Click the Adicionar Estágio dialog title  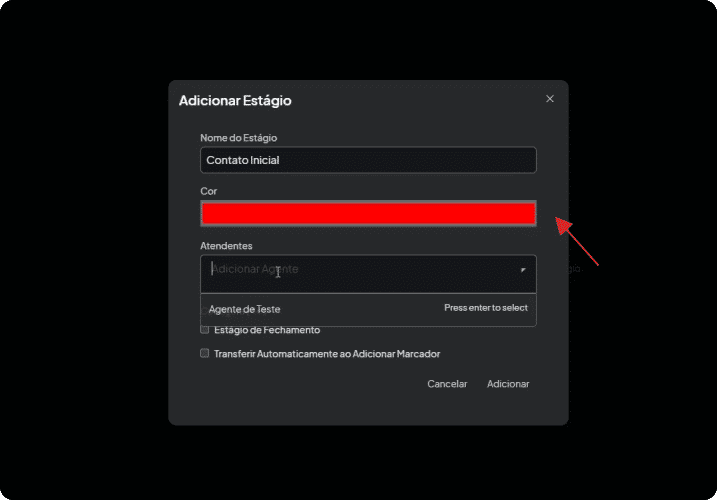(x=235, y=100)
